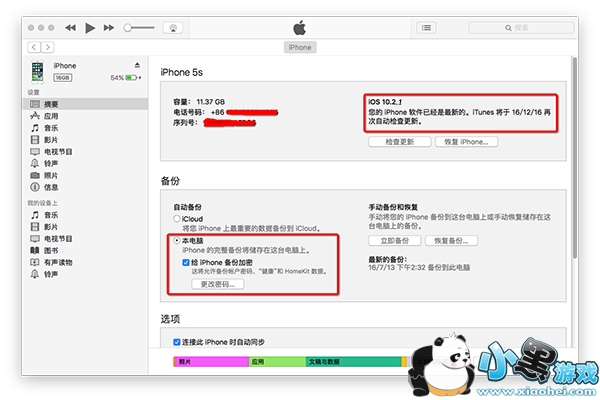Click the play button
The width and height of the screenshot is (600, 400).
click(x=90, y=28)
